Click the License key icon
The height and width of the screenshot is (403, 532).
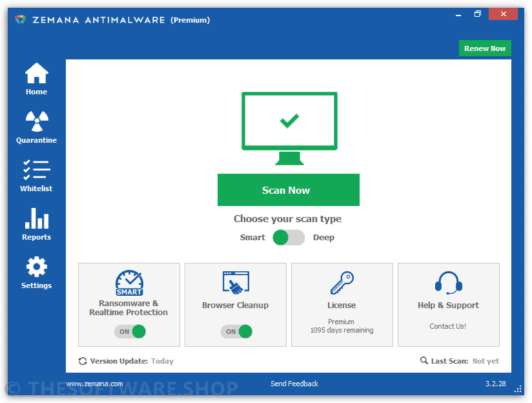[342, 282]
